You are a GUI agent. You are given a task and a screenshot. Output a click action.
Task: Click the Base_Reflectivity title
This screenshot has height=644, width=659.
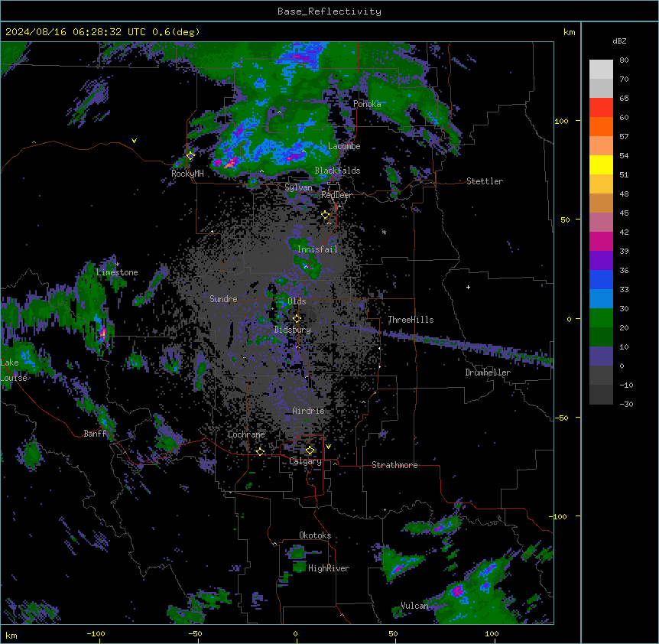329,11
